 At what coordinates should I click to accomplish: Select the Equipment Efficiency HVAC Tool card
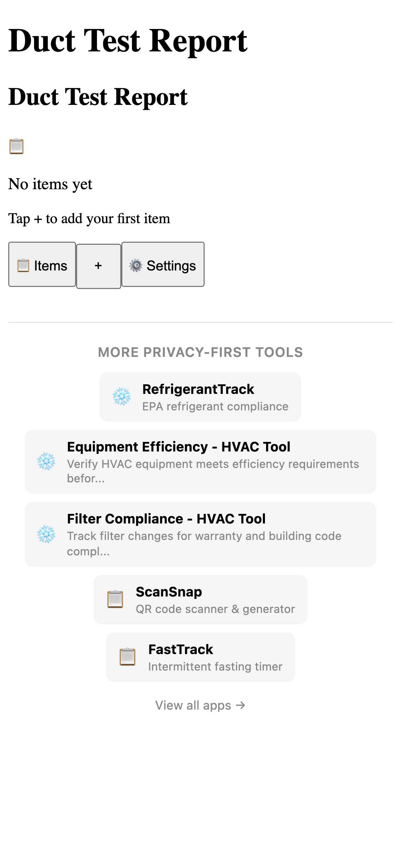pyautogui.click(x=200, y=462)
